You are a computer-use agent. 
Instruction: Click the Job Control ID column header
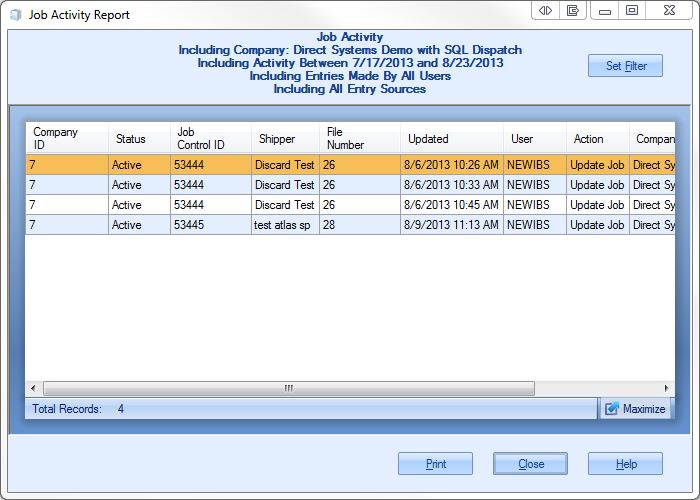[x=210, y=139]
